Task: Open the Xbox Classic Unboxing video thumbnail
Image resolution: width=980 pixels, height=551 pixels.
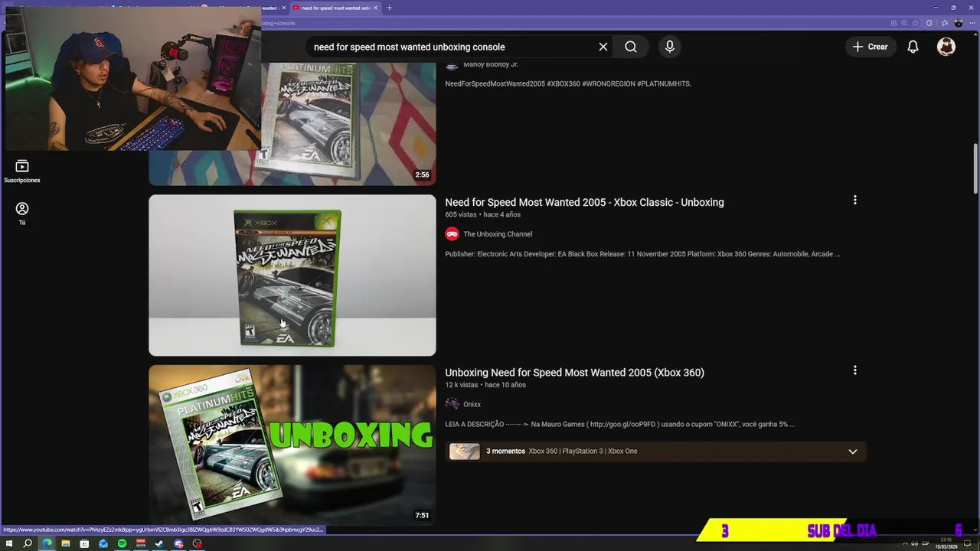Action: click(x=292, y=275)
